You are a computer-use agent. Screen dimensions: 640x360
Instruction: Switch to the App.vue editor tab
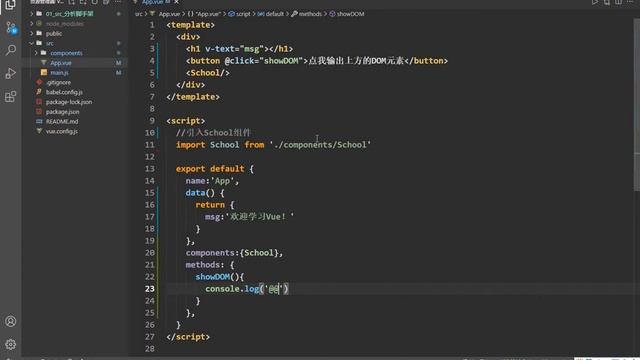coord(152,2)
